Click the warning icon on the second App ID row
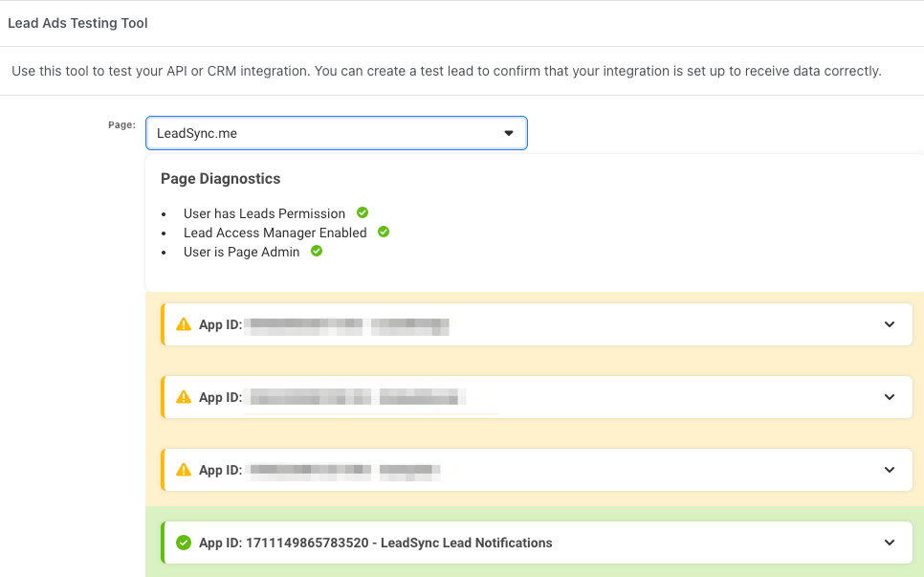The width and height of the screenshot is (924, 577). (x=184, y=396)
